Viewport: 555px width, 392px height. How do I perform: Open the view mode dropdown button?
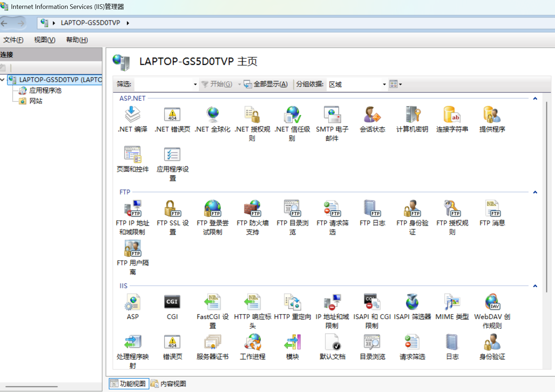point(396,84)
